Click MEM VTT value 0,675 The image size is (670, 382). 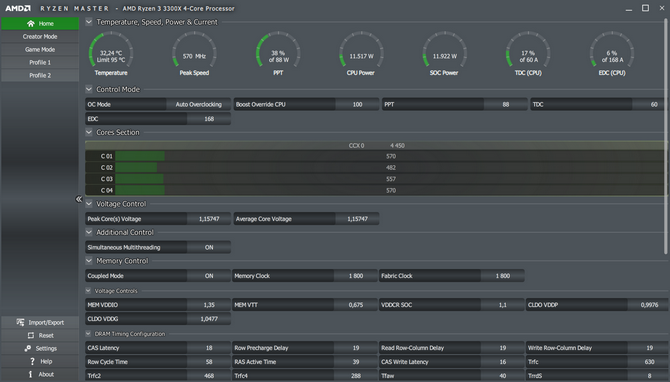[356, 305]
